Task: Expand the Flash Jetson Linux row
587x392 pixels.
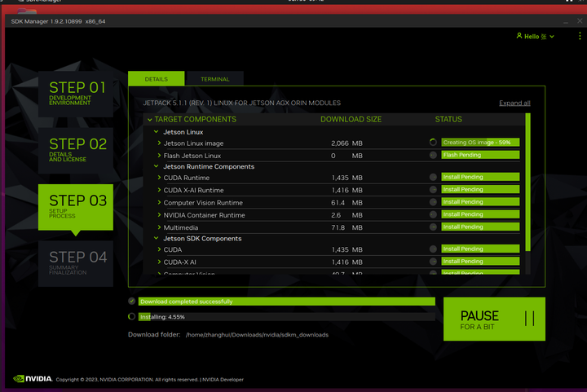Action: pos(159,155)
